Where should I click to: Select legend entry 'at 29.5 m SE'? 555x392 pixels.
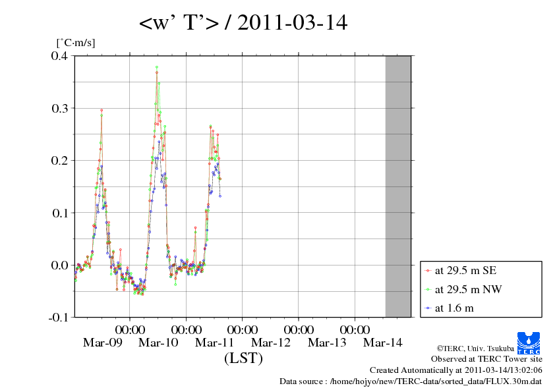(465, 271)
